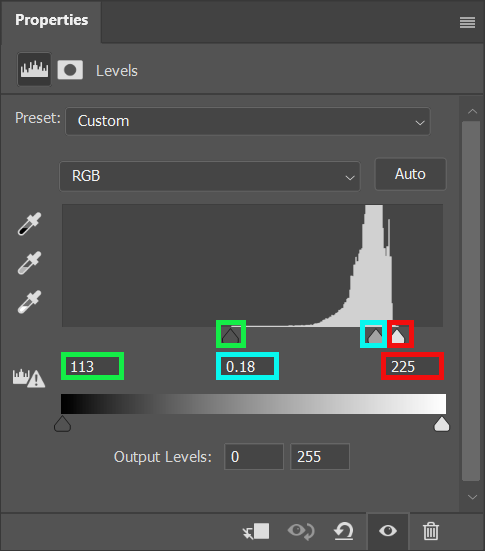Screen dimensions: 485x551
Task: Toggle layer visibility eye icon
Action: tap(388, 531)
